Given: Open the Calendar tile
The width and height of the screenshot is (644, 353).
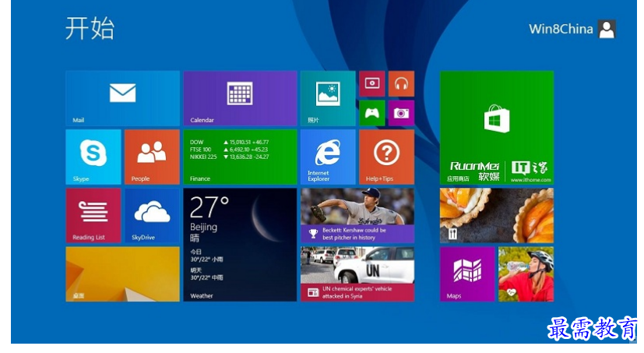Looking at the screenshot, I should pyautogui.click(x=240, y=98).
